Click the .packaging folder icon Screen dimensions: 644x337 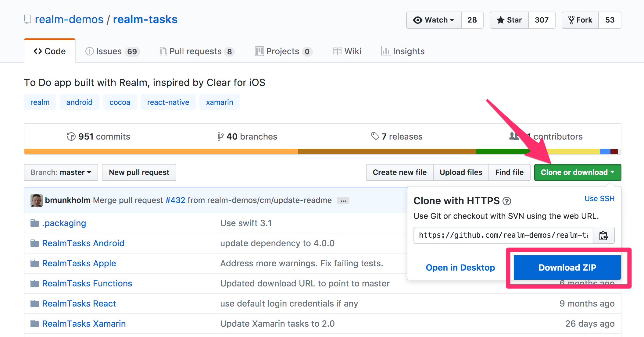point(35,223)
